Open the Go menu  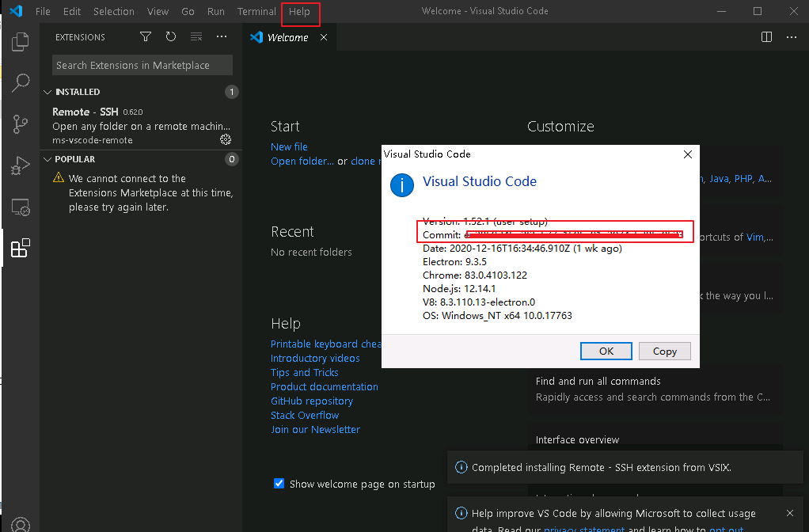point(188,11)
